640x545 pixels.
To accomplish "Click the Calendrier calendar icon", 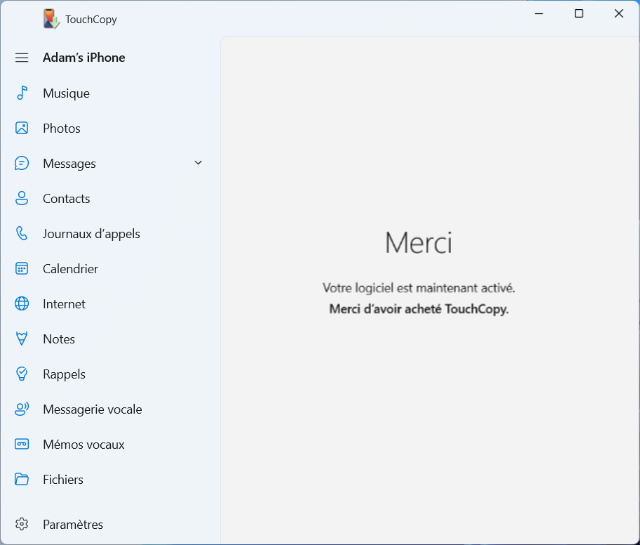I will coord(22,269).
